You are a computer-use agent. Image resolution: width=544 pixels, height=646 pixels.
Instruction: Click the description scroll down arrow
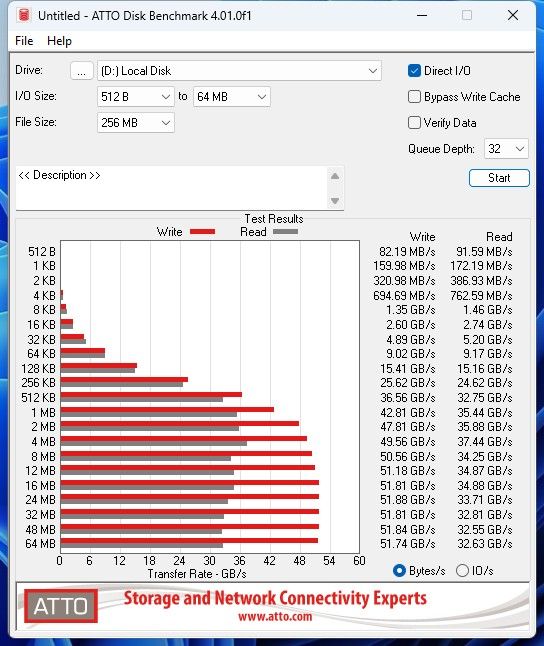(x=335, y=201)
